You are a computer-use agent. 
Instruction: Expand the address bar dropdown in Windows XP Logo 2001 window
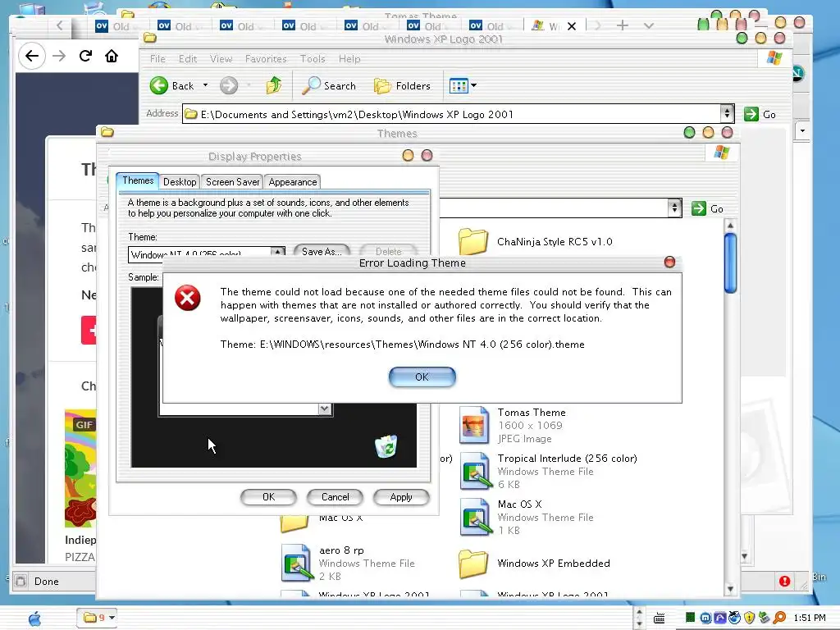point(727,113)
